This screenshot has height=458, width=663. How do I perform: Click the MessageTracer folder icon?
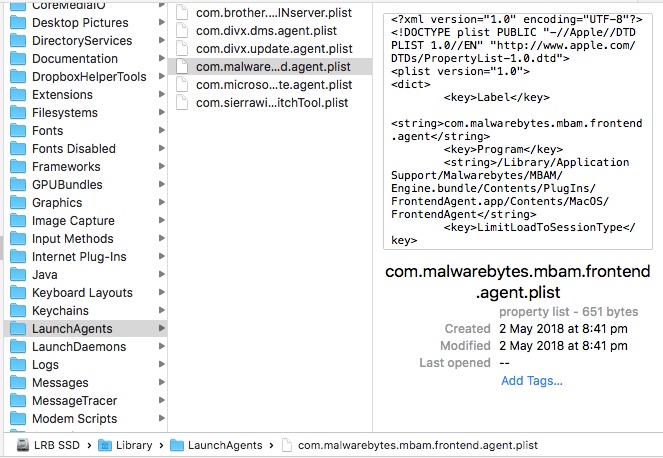pyautogui.click(x=18, y=400)
